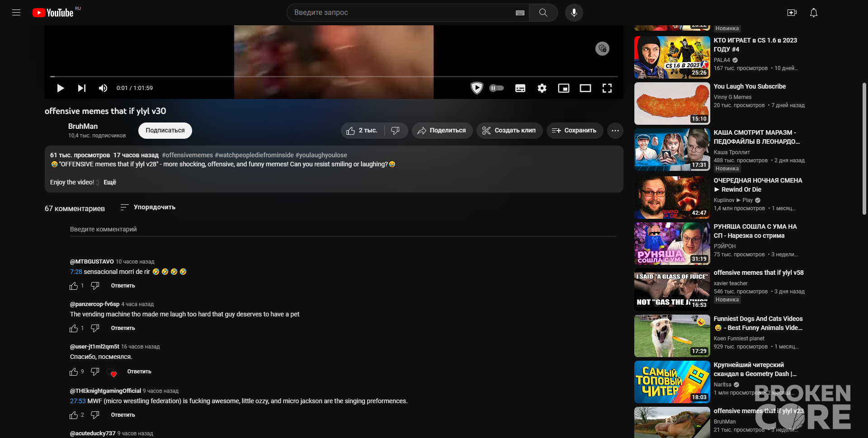Go to YouTube home via logo
This screenshot has width=868, height=438.
pyautogui.click(x=53, y=13)
